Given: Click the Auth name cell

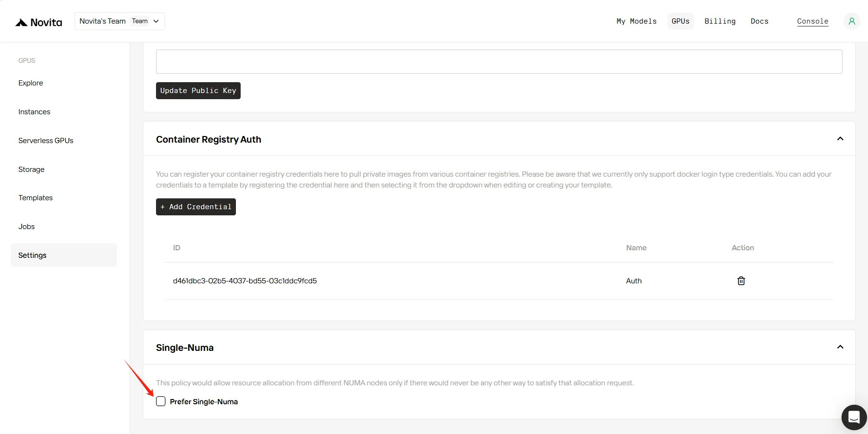Looking at the screenshot, I should click(x=634, y=281).
